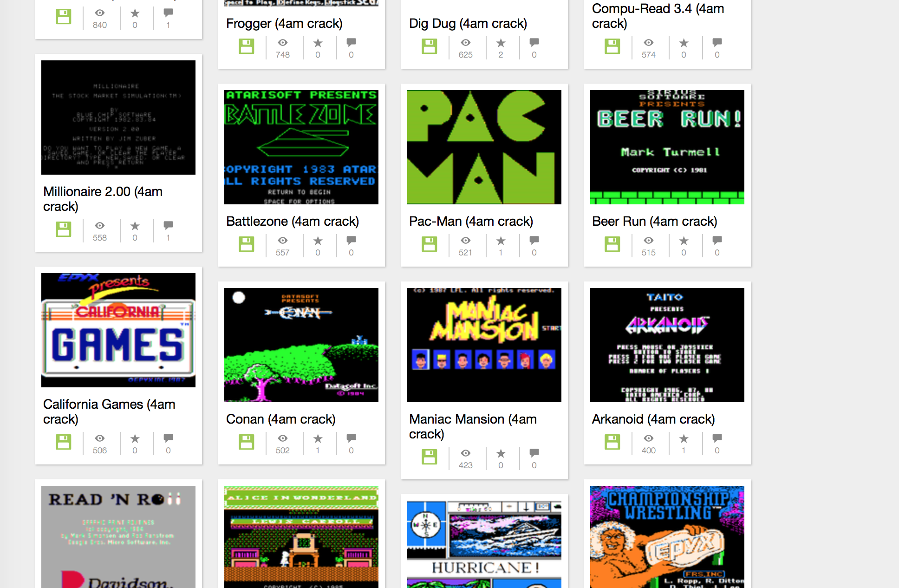Click the Taito Arkanoid title thumbnail
Screen dimensions: 899x588
pos(667,345)
